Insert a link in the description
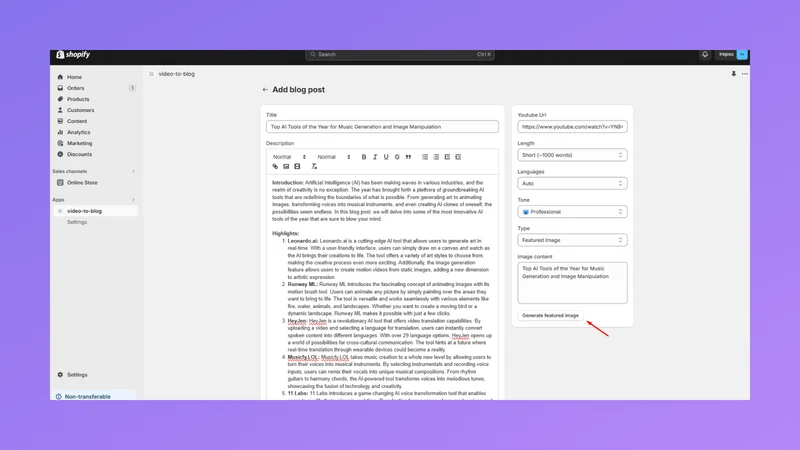 tap(275, 166)
